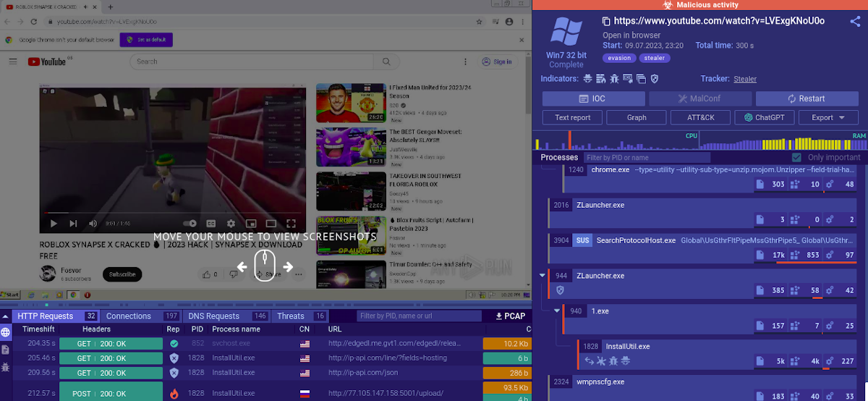Download the PCAP file

510,316
